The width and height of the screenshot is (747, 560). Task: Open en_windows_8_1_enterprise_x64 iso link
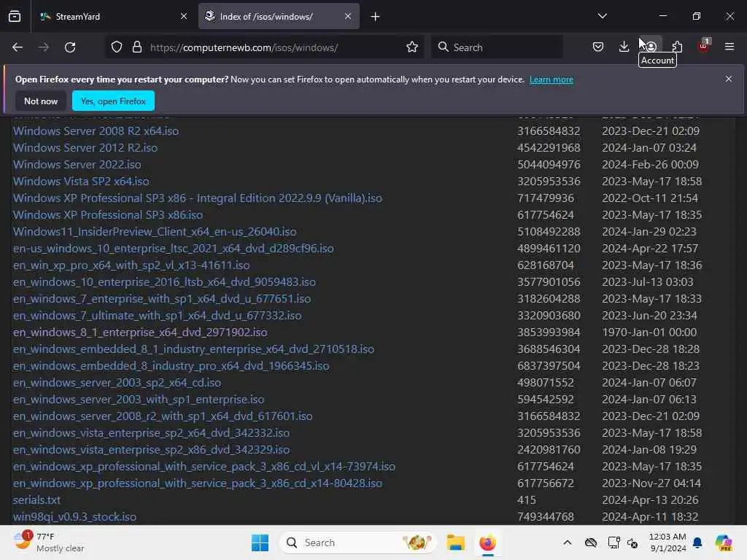click(x=140, y=332)
